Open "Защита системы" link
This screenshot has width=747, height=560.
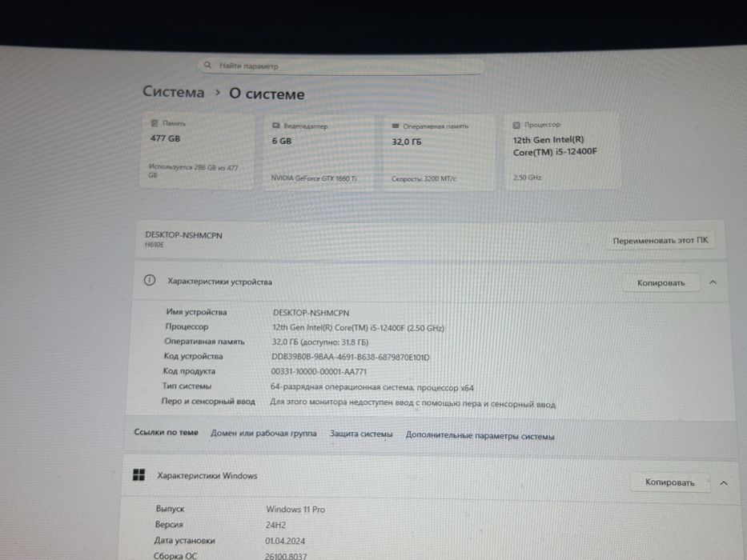coord(361,434)
